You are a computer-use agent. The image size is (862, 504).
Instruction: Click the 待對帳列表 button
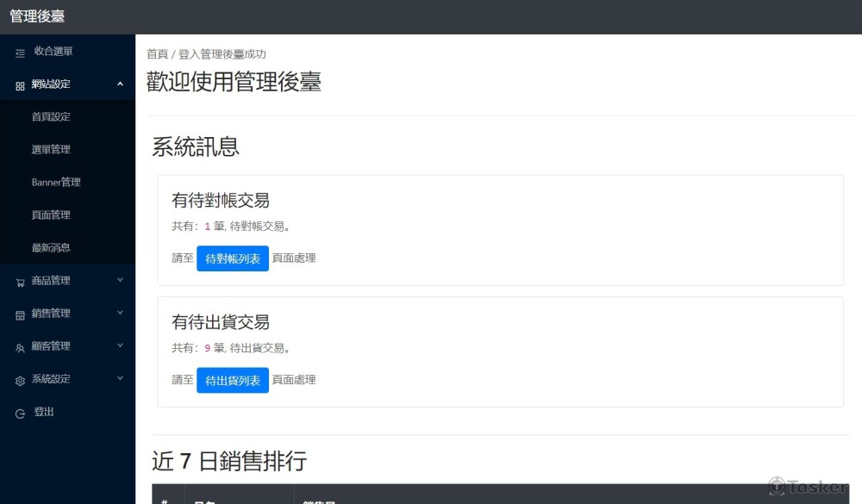pyautogui.click(x=233, y=258)
